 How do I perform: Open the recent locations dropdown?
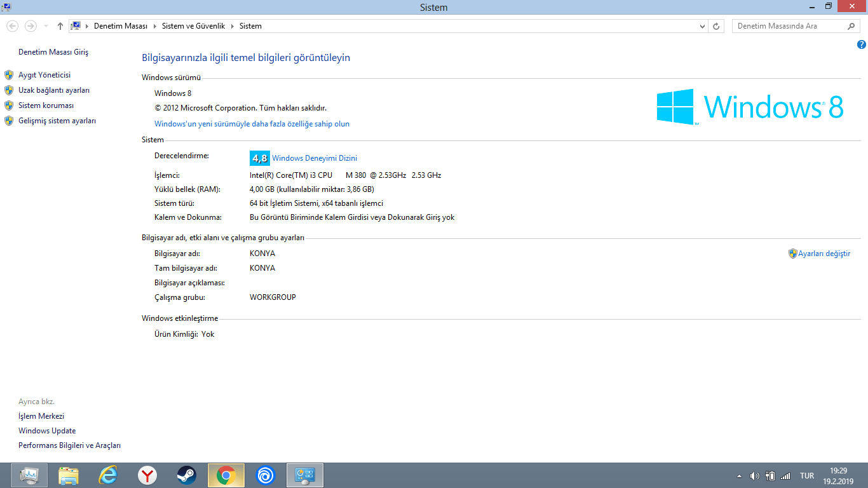click(x=46, y=26)
